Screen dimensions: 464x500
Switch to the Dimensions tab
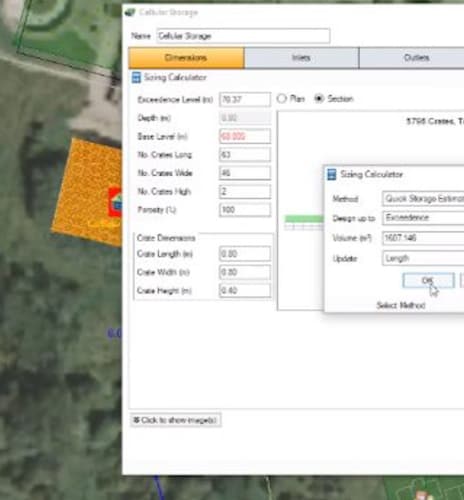pyautogui.click(x=186, y=58)
